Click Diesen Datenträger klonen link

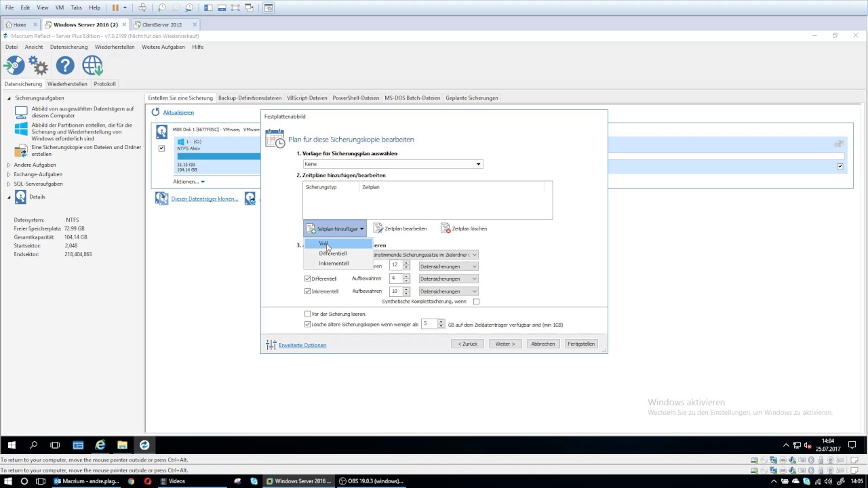[205, 199]
